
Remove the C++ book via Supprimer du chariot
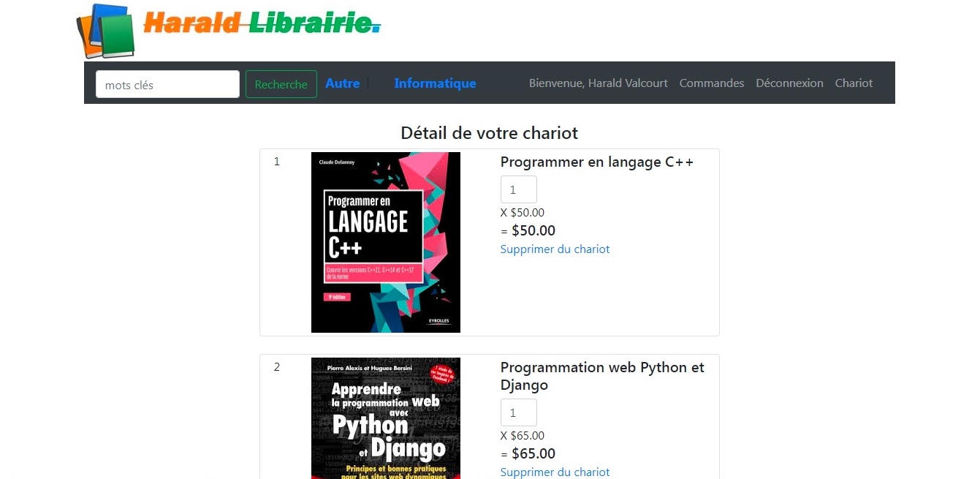point(555,249)
